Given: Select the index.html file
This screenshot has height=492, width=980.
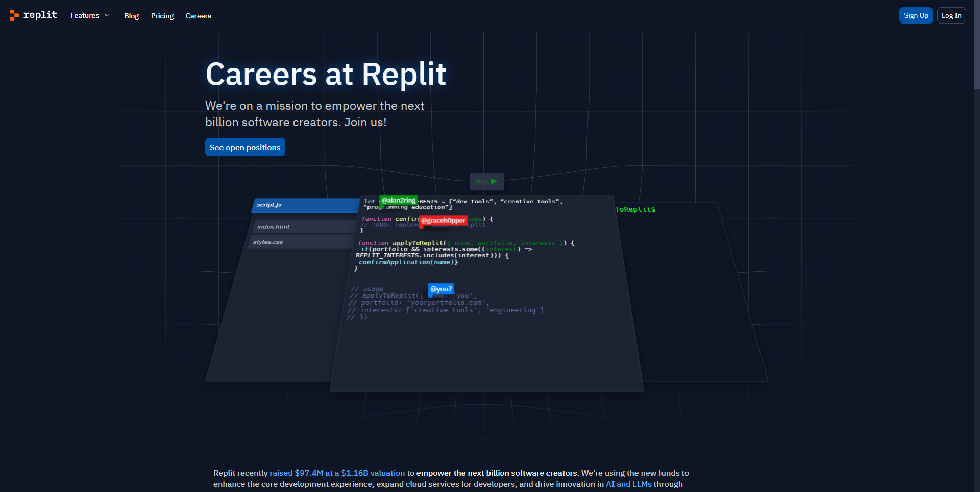Looking at the screenshot, I should click(x=304, y=227).
